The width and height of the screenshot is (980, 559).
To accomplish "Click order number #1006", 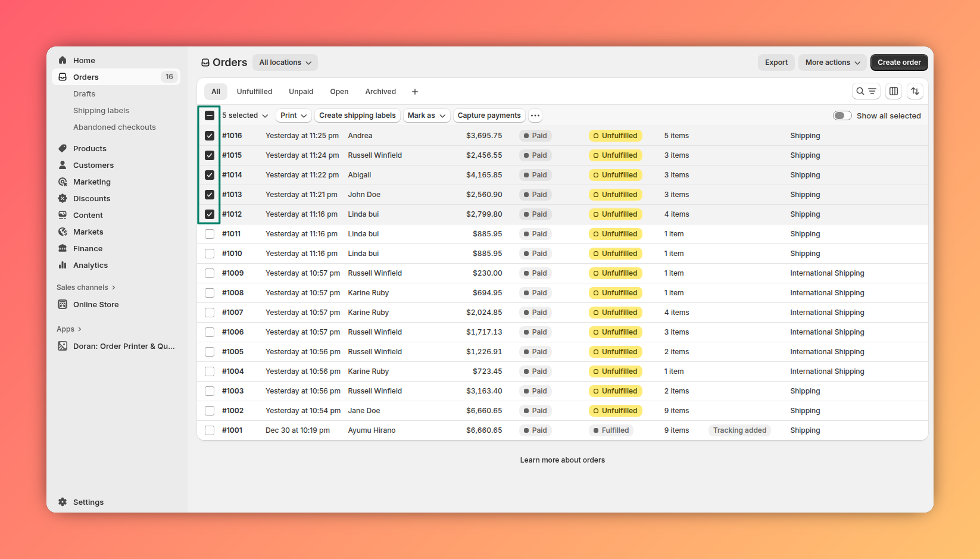I will pos(233,332).
